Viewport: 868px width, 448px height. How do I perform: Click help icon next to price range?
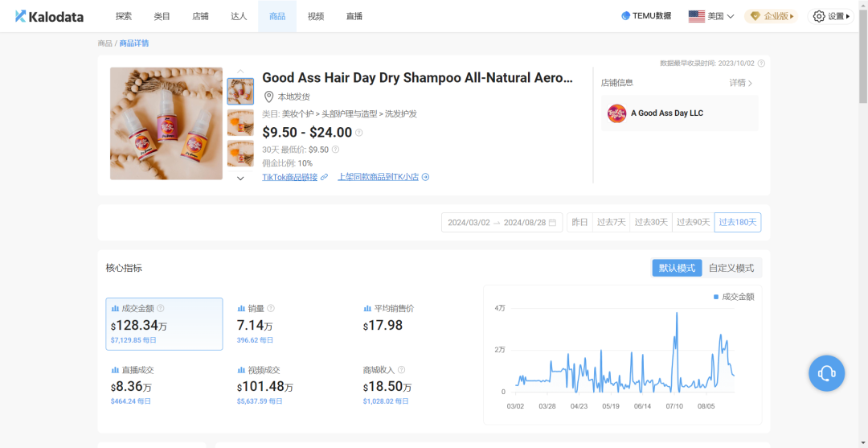[359, 133]
